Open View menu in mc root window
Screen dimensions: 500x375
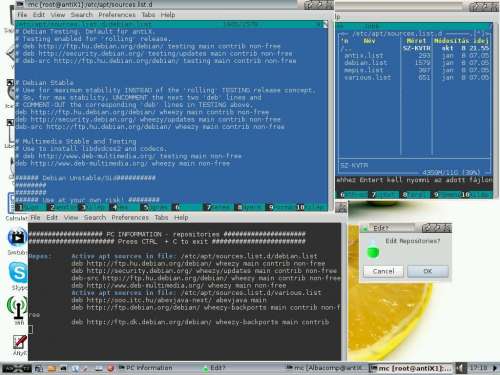coord(58,15)
